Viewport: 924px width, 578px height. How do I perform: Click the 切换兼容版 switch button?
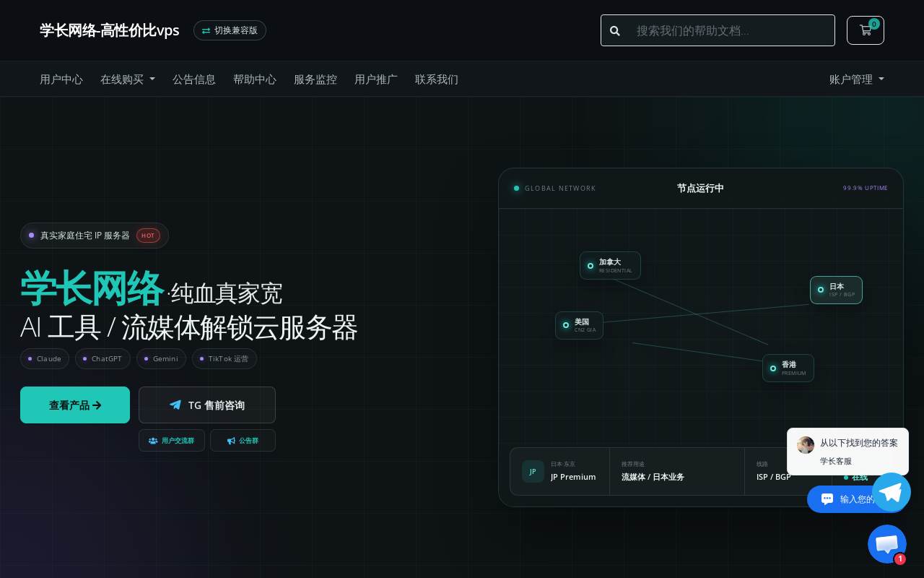[x=230, y=30]
